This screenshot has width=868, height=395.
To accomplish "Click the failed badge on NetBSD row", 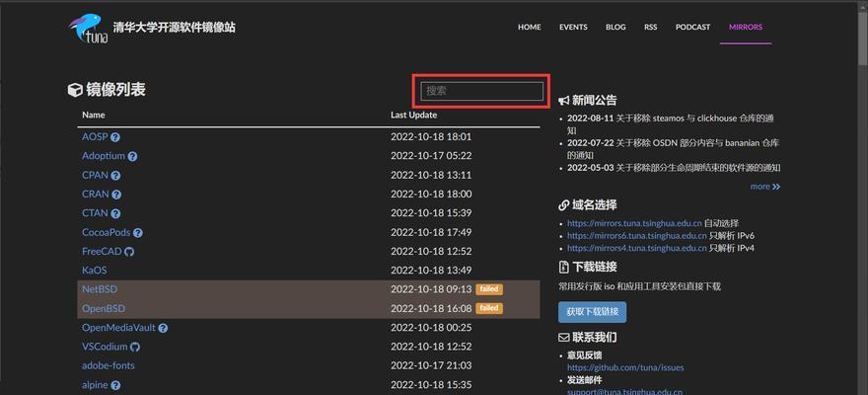I will (x=489, y=289).
